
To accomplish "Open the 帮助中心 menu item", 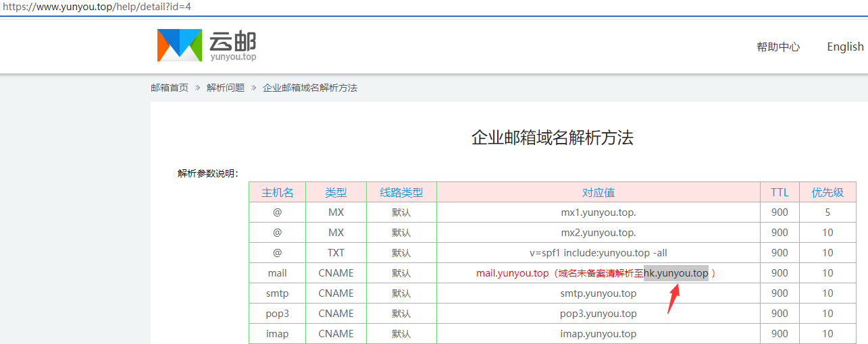I will pos(778,47).
